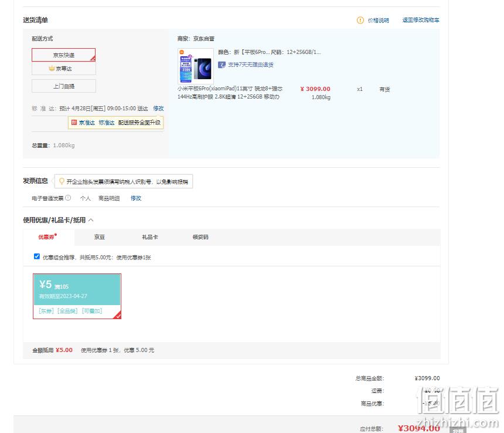This screenshot has width=504, height=433.
Task: Open the 领货码 tab
Action: click(x=200, y=237)
